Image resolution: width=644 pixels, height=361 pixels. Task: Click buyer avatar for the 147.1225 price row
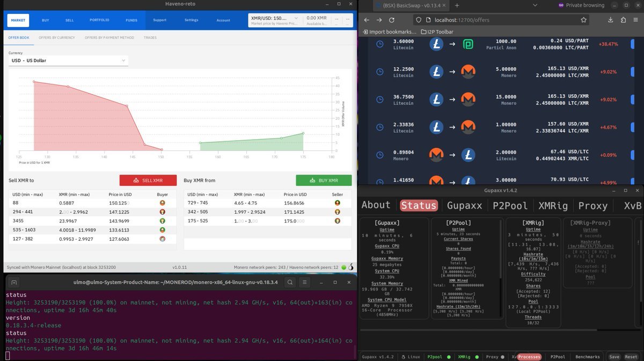tap(162, 212)
